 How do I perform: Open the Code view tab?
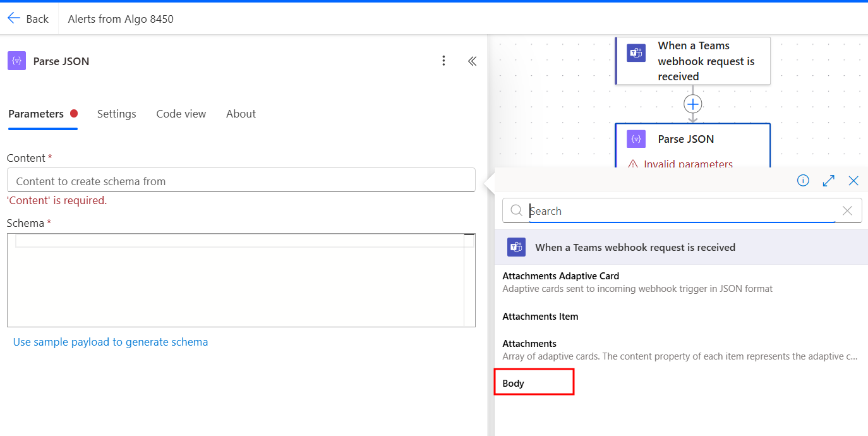[181, 114]
